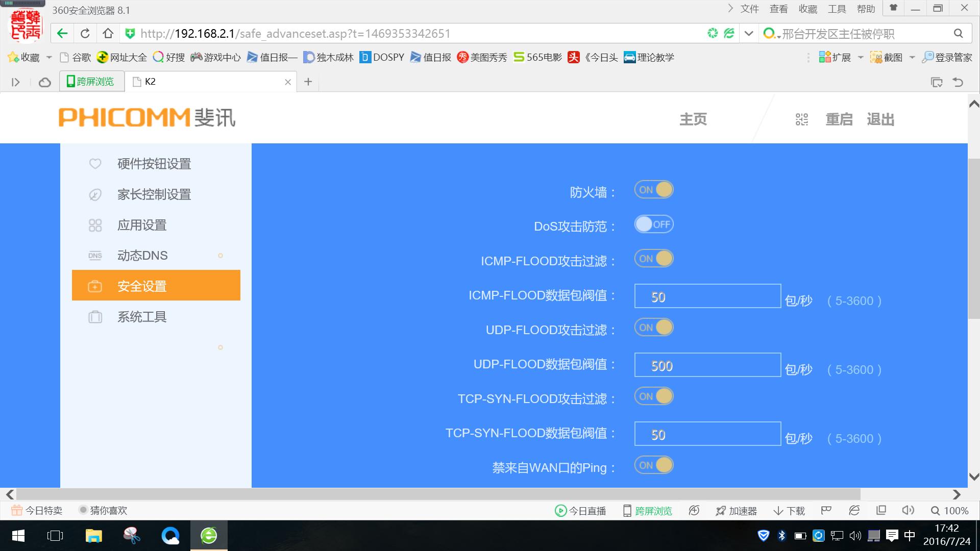This screenshot has height=551, width=980.
Task: Click the heart icon next to 硬件按钮设置
Action: 95,164
